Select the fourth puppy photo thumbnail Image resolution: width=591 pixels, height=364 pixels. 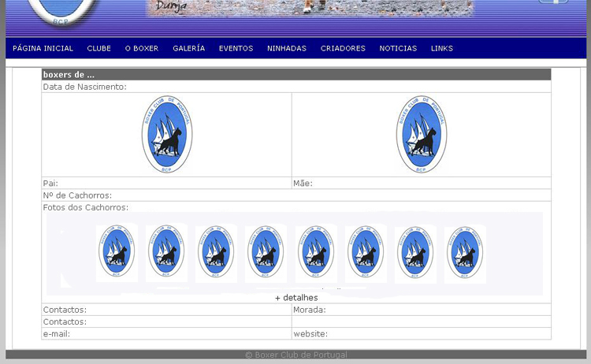266,253
